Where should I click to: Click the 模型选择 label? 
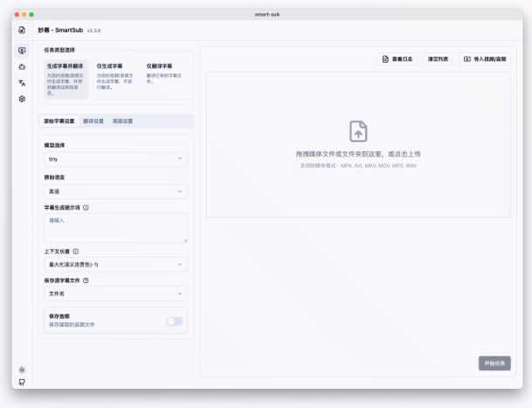coord(54,145)
